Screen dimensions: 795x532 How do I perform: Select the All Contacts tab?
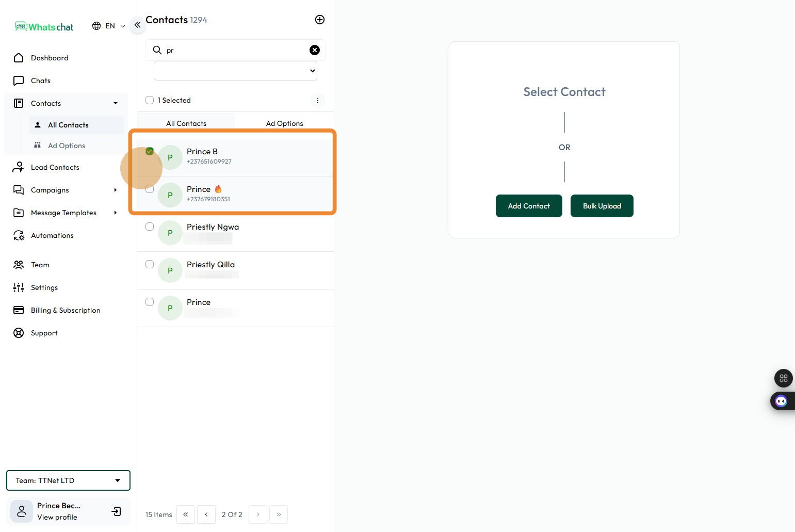[186, 124]
